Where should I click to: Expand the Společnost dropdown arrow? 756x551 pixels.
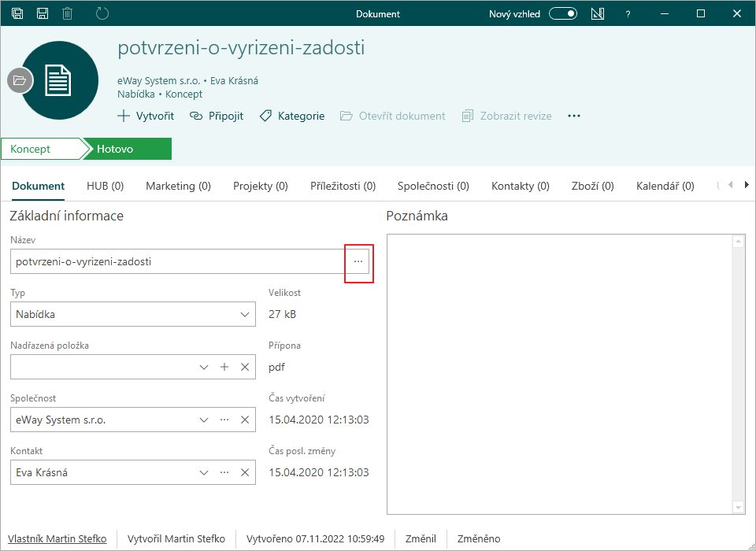204,420
